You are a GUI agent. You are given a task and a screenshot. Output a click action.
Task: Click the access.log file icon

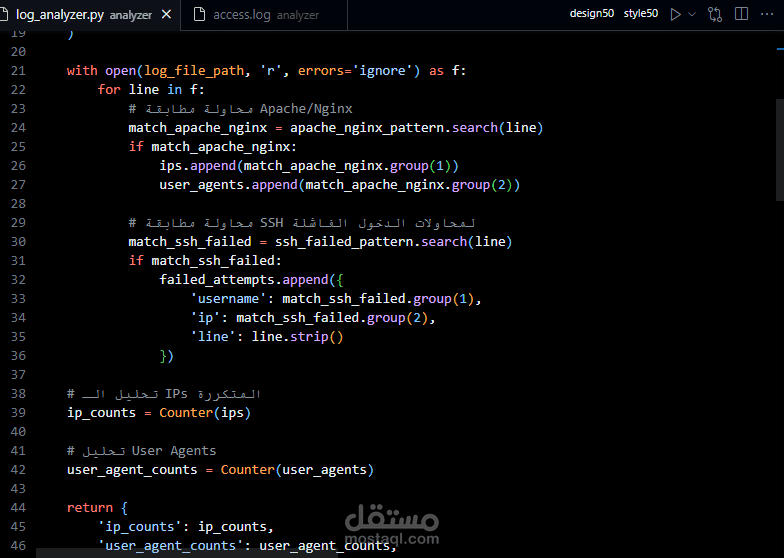(199, 14)
